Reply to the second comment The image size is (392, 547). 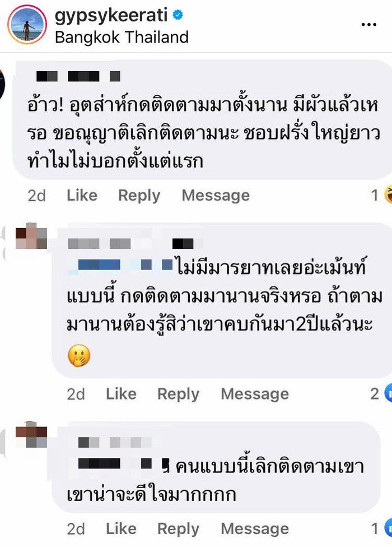coord(178,395)
